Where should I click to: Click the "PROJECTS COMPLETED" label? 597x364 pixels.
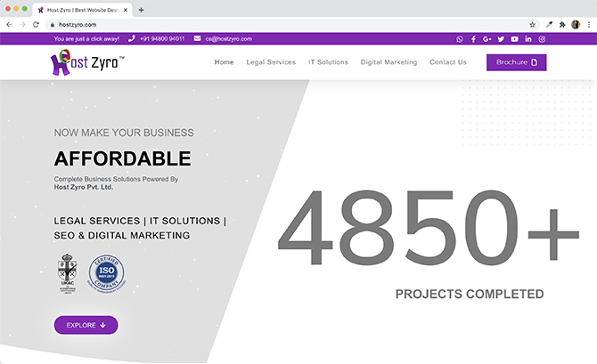[x=470, y=294]
